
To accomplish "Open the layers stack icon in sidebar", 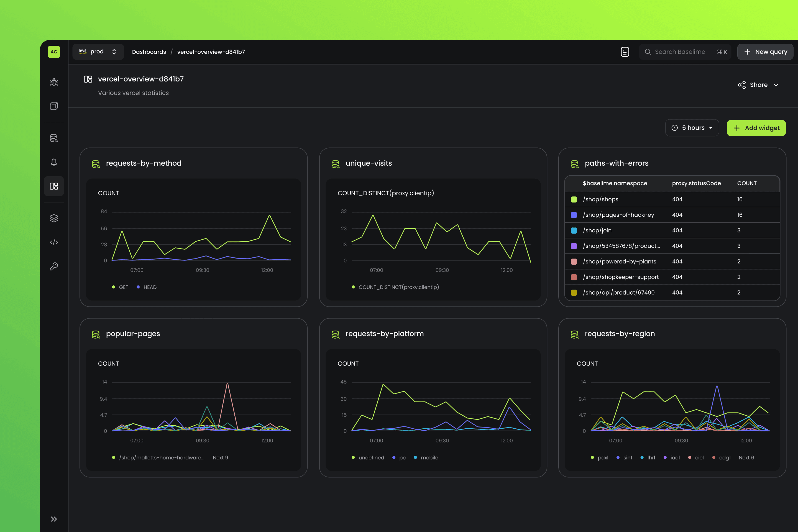I will pos(54,218).
